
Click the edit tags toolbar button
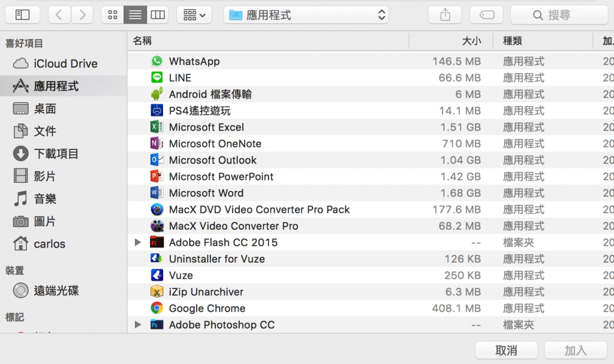pos(486,15)
